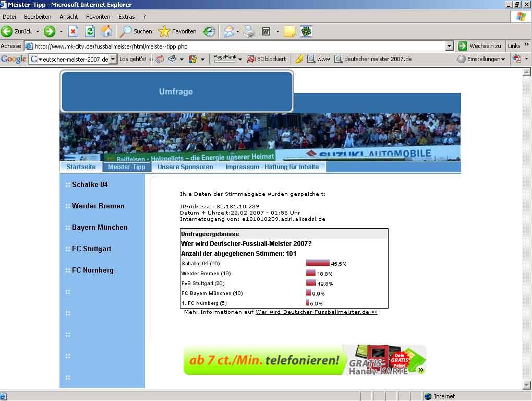
Task: Click the 80 blockiert popup blocker button
Action: point(267,59)
